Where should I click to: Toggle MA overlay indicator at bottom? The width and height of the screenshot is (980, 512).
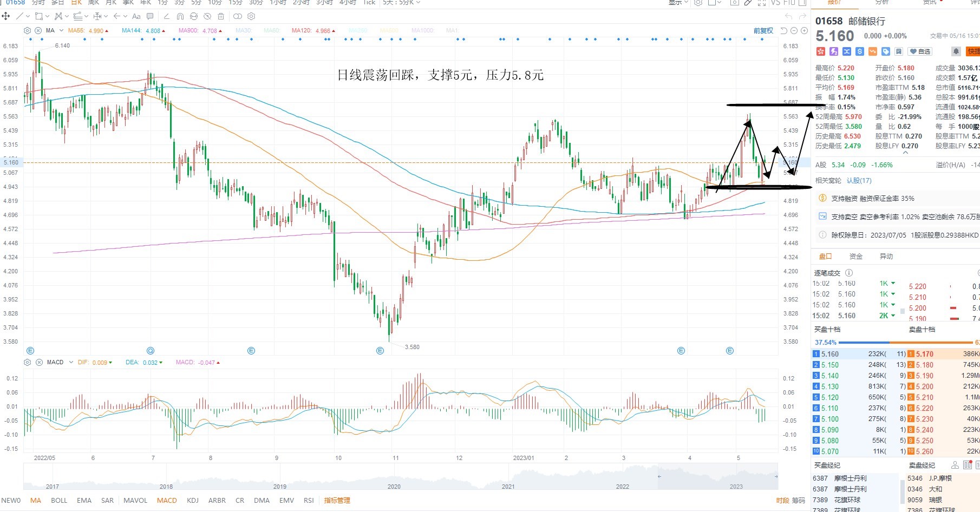click(x=36, y=501)
